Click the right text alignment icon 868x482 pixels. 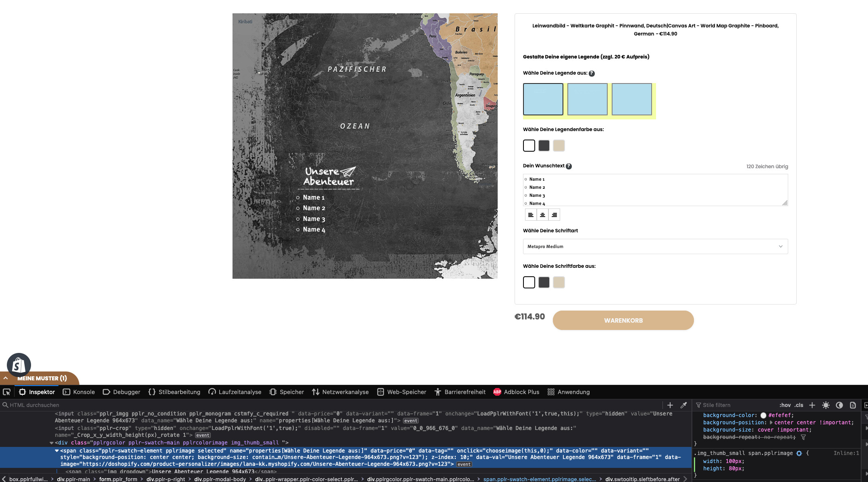pyautogui.click(x=554, y=215)
